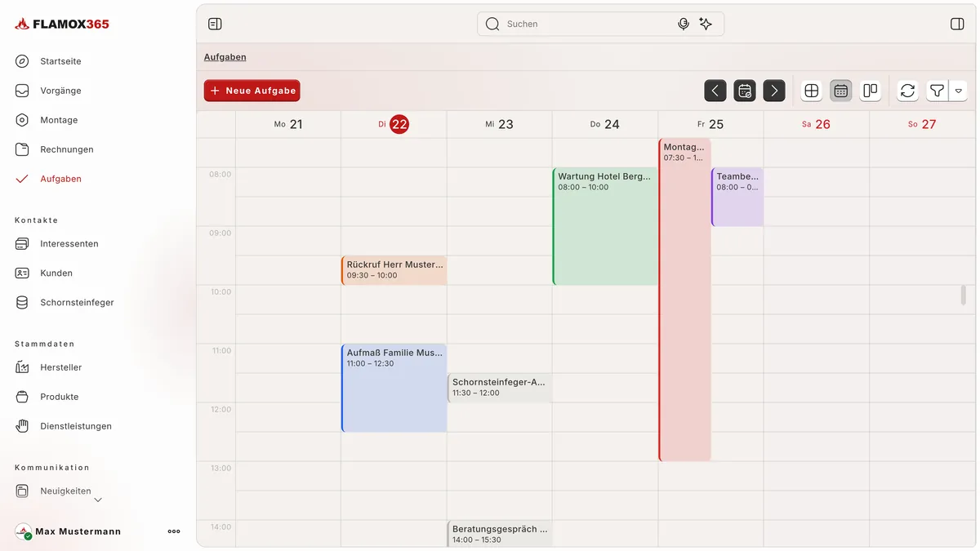The height and width of the screenshot is (551, 980).
Task: Select Monday 21 column header
Action: click(x=288, y=124)
